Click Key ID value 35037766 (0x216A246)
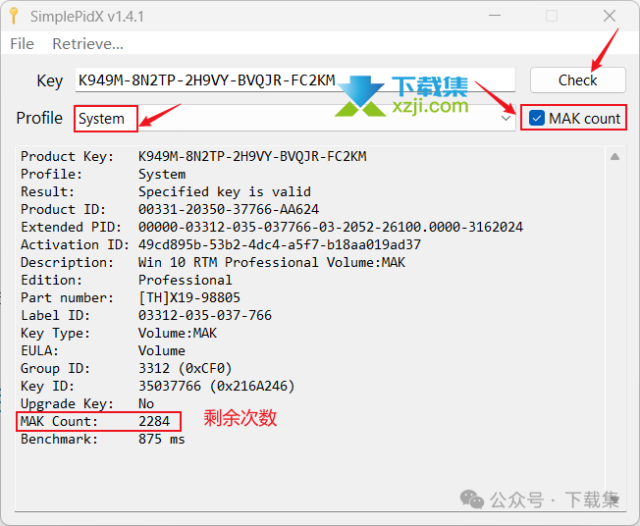 (x=216, y=386)
